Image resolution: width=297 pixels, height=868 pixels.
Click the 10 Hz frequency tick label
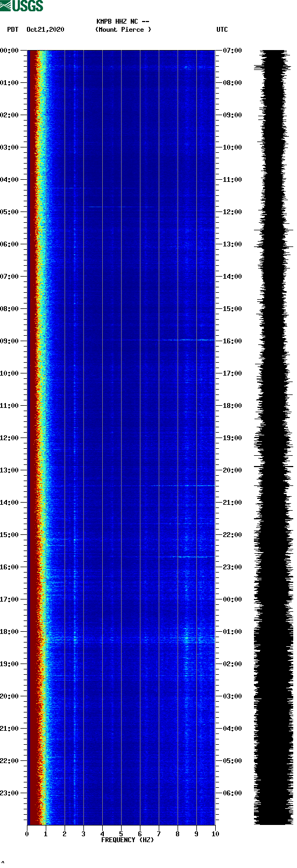(x=215, y=834)
